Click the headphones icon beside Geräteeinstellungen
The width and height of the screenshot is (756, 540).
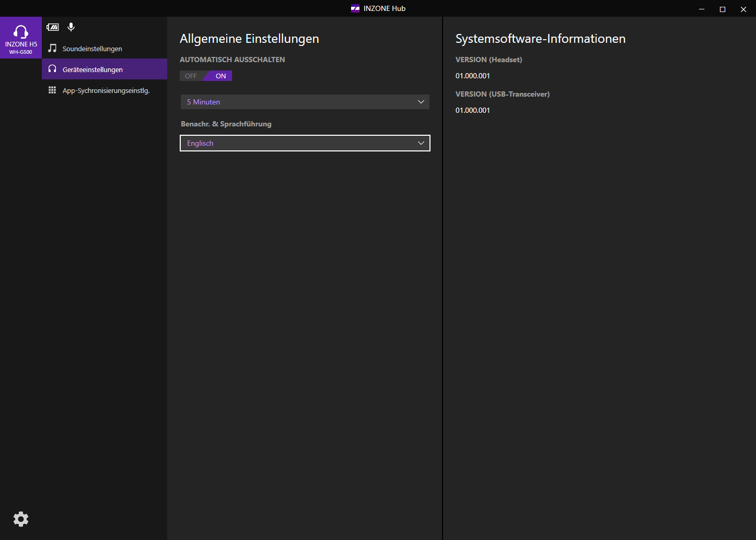(52, 69)
